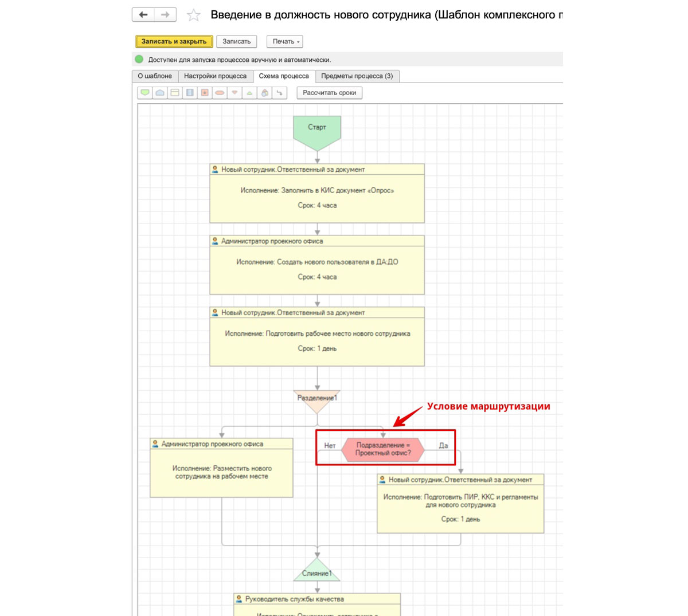Select the connector line tool

pyautogui.click(x=279, y=92)
